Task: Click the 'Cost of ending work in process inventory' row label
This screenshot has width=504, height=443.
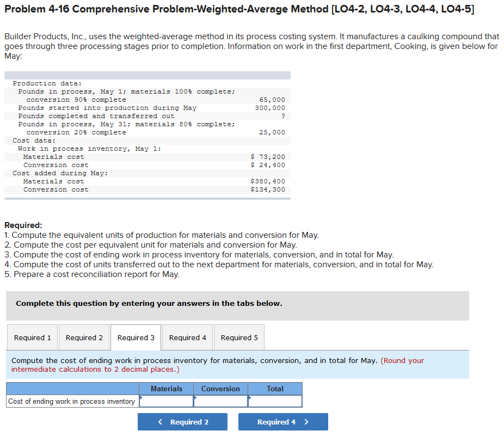Action: pos(72,401)
